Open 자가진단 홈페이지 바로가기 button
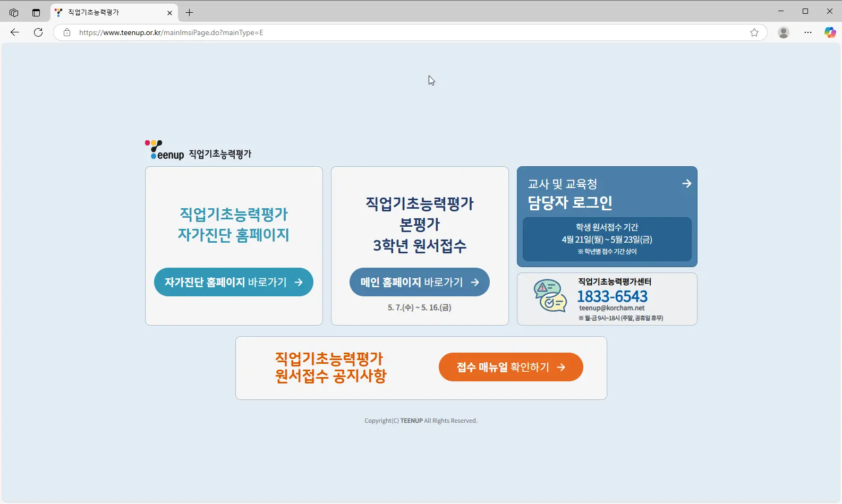842x504 pixels. (234, 282)
